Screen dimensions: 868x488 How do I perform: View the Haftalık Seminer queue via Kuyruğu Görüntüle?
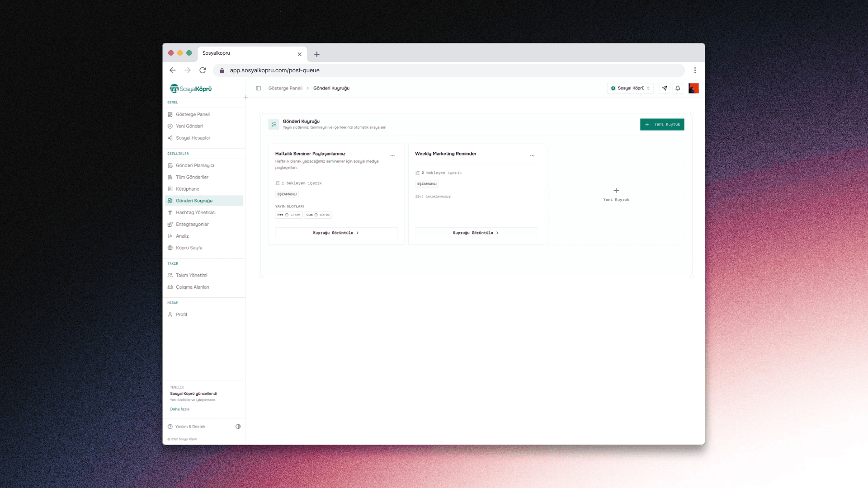pos(336,233)
